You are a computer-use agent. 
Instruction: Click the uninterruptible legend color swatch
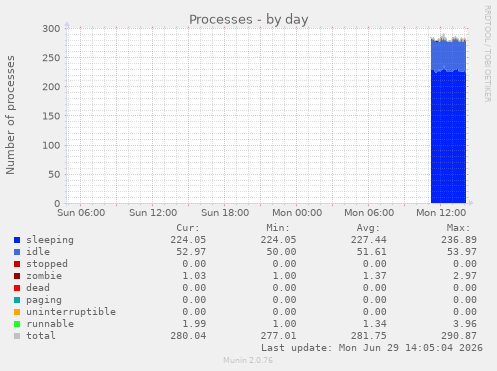[17, 312]
